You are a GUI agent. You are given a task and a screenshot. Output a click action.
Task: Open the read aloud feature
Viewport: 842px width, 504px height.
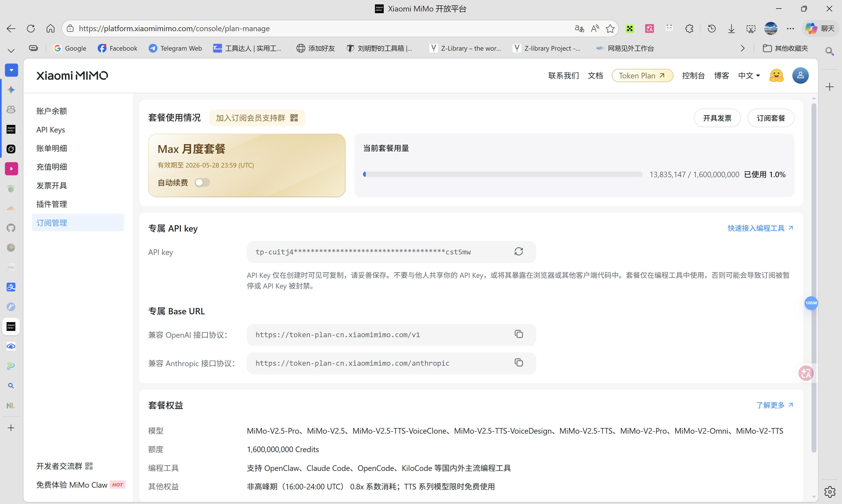point(595,28)
